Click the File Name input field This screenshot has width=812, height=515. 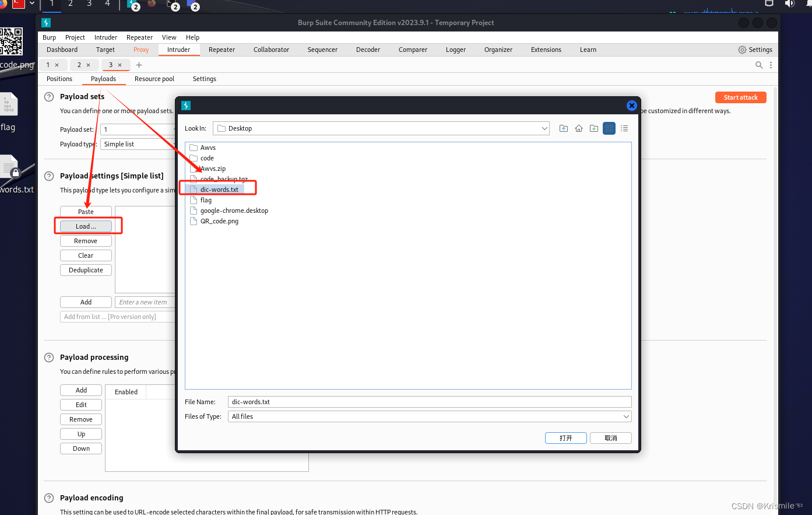pyautogui.click(x=430, y=402)
